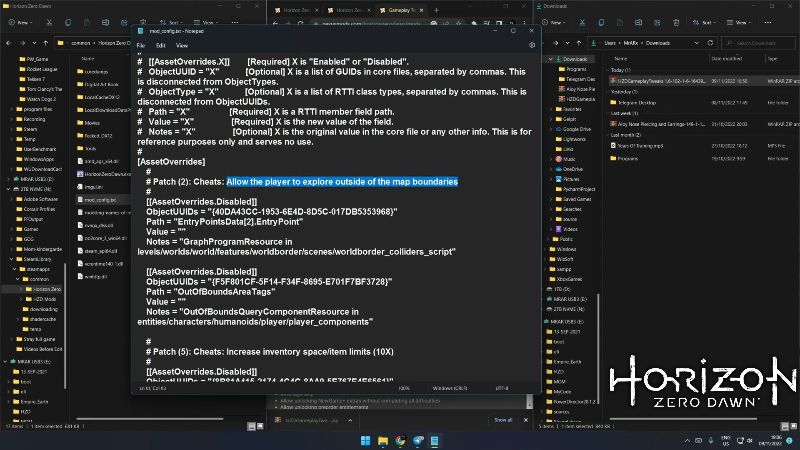
Task: Switch to details view in Horizon Zero Dawn explorer
Action: (x=251, y=426)
